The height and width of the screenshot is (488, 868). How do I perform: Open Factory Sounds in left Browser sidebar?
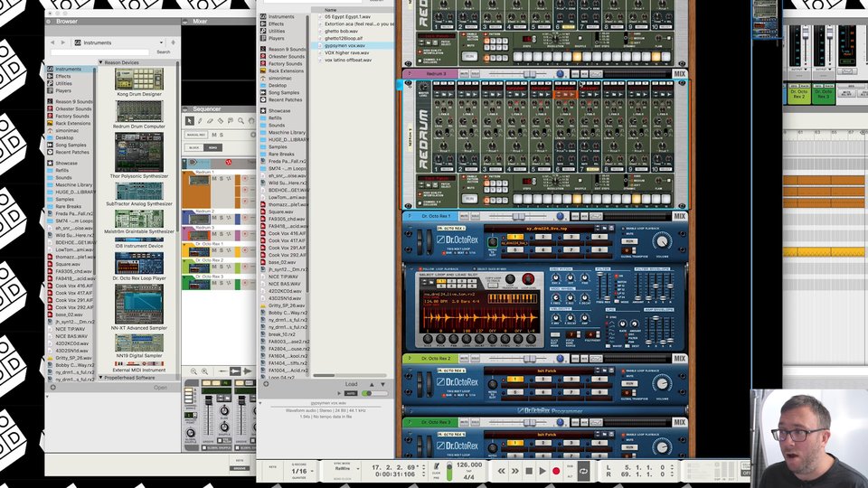click(x=72, y=117)
